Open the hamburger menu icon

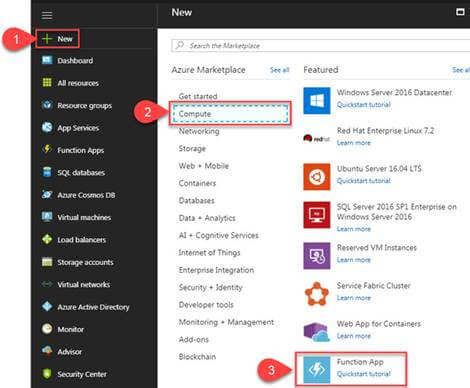47,15
